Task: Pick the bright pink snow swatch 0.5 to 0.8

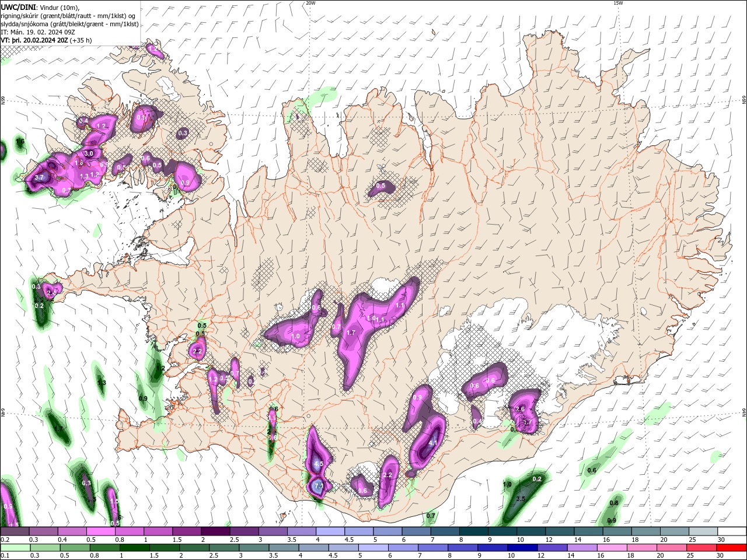Action: pos(100,531)
